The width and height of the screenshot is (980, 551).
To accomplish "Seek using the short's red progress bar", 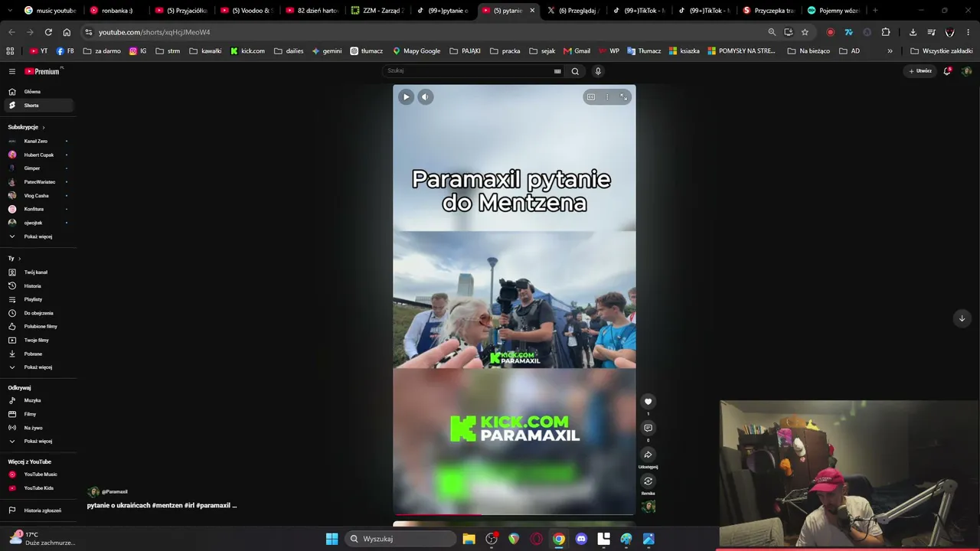I will (x=514, y=515).
